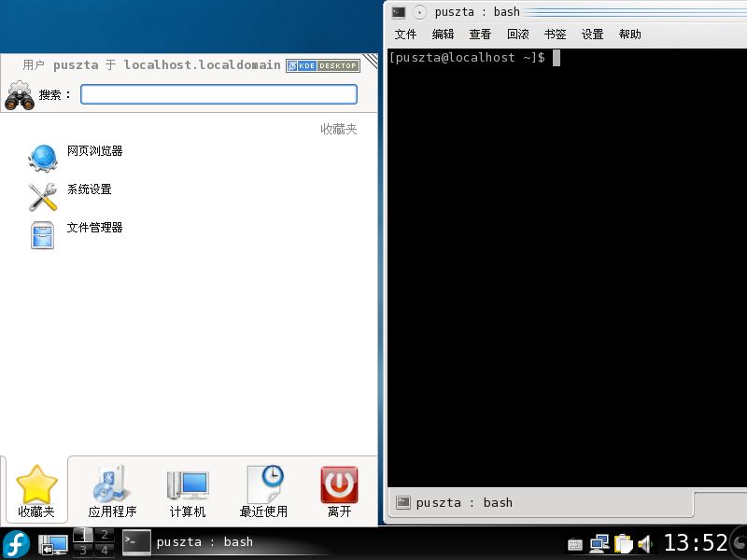Image resolution: width=747 pixels, height=560 pixels.
Task: Click the binoculars search icon
Action: point(20,95)
